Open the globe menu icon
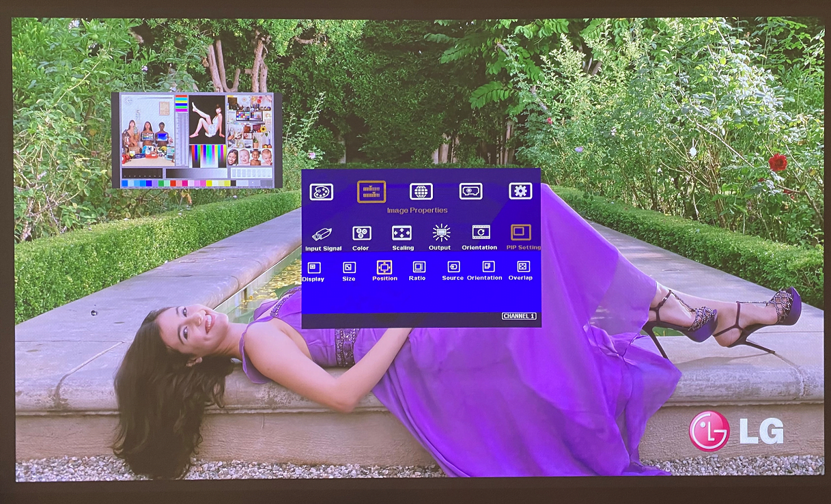Viewport: 831px width, 504px height. click(x=421, y=192)
